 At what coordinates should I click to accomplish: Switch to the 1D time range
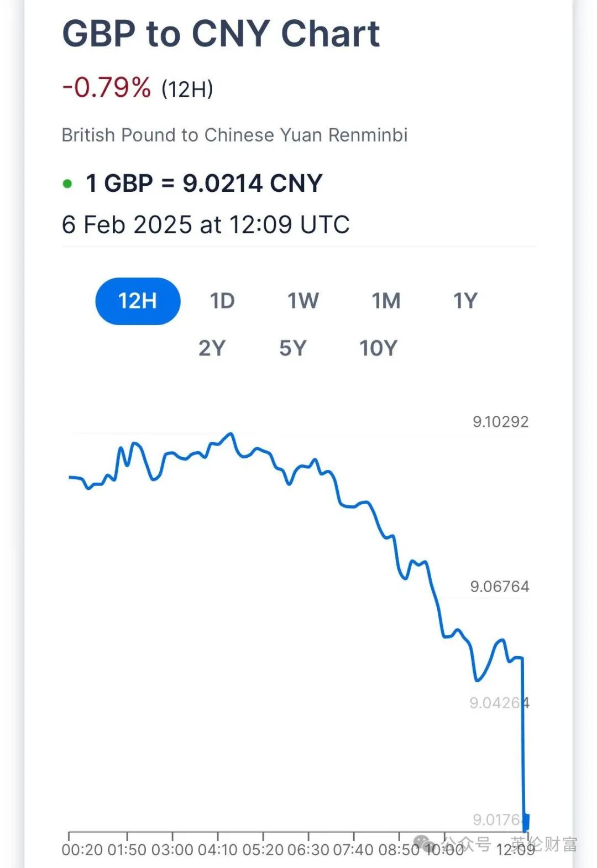tap(222, 301)
